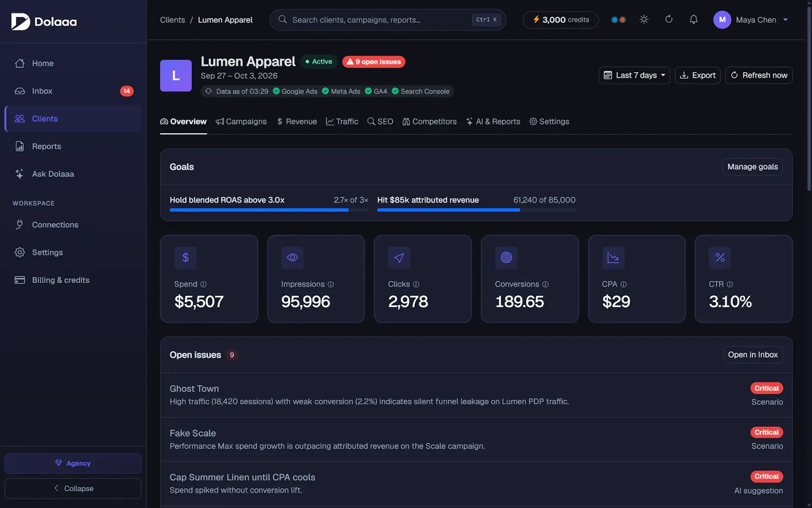Click the blue and red color dots icon
The image size is (812, 508).
(x=619, y=20)
